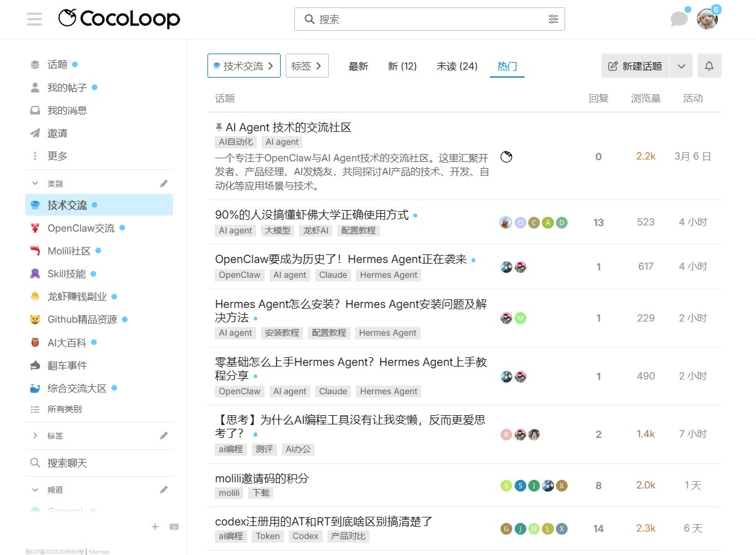756x555 pixels.
Task: Open the dropdown arrow next to 新建话题
Action: coord(681,66)
